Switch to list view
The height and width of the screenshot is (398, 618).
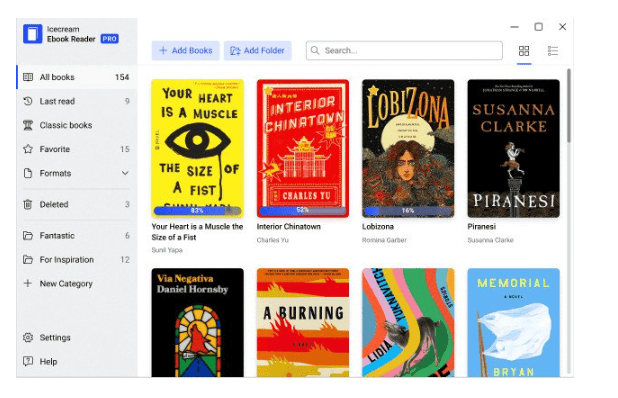553,51
